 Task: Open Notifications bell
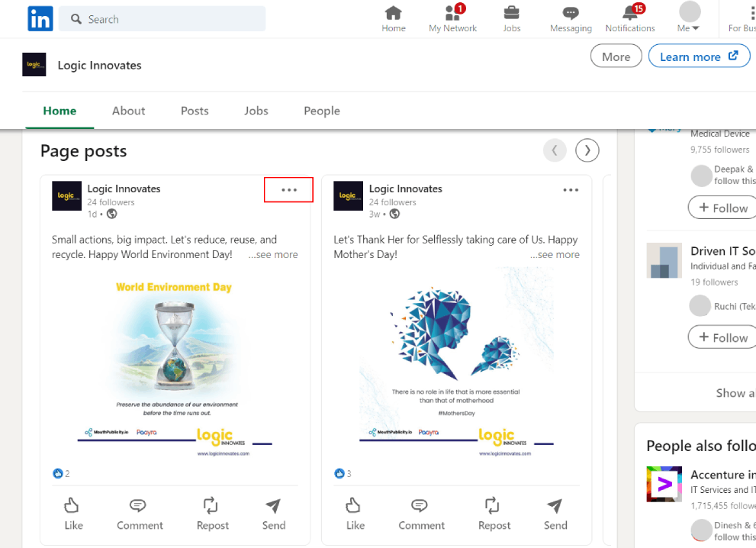630,19
